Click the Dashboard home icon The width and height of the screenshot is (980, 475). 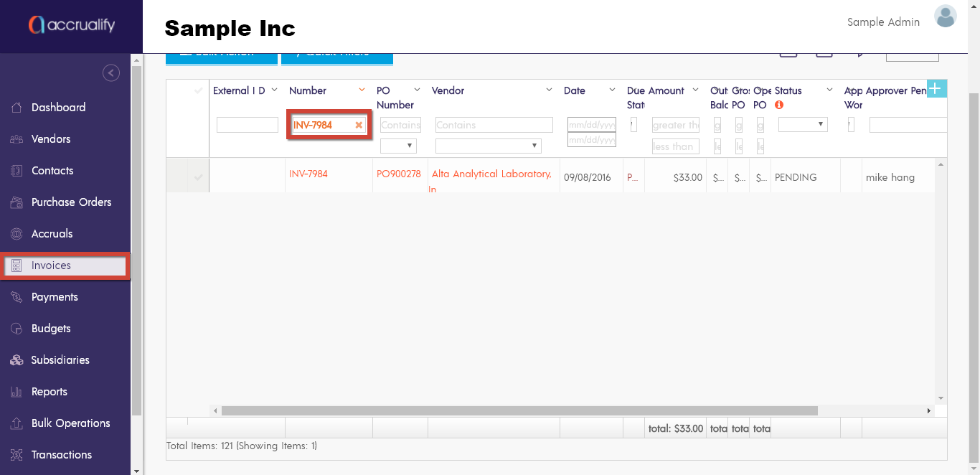click(x=17, y=108)
